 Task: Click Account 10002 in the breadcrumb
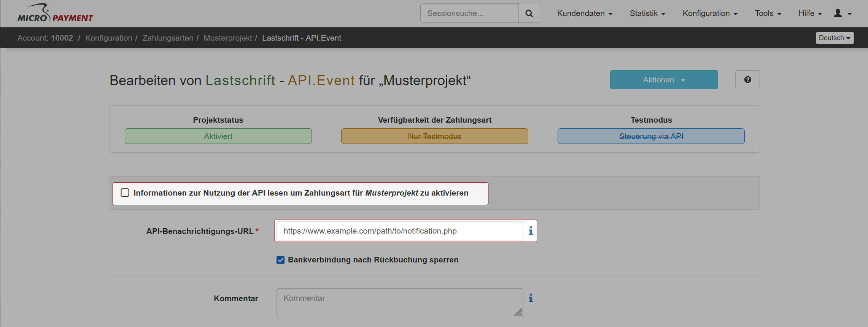45,38
